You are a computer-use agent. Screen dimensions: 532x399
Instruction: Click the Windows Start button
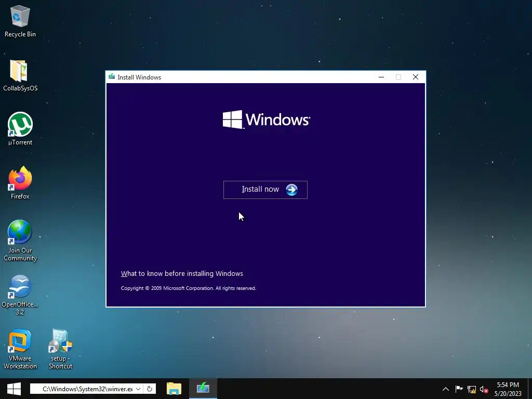click(x=14, y=389)
